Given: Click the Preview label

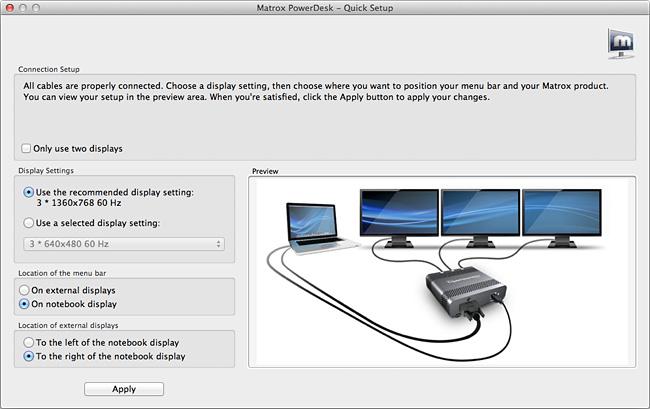Looking at the screenshot, I should (x=265, y=171).
